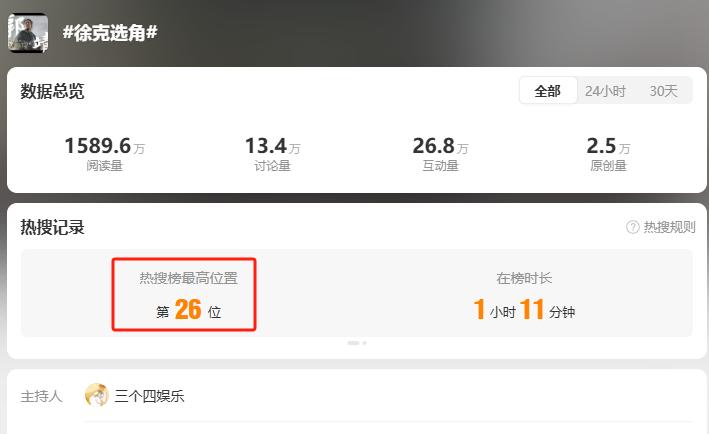Click the second carousel page indicator dot
The height and width of the screenshot is (434, 709).
364,343
